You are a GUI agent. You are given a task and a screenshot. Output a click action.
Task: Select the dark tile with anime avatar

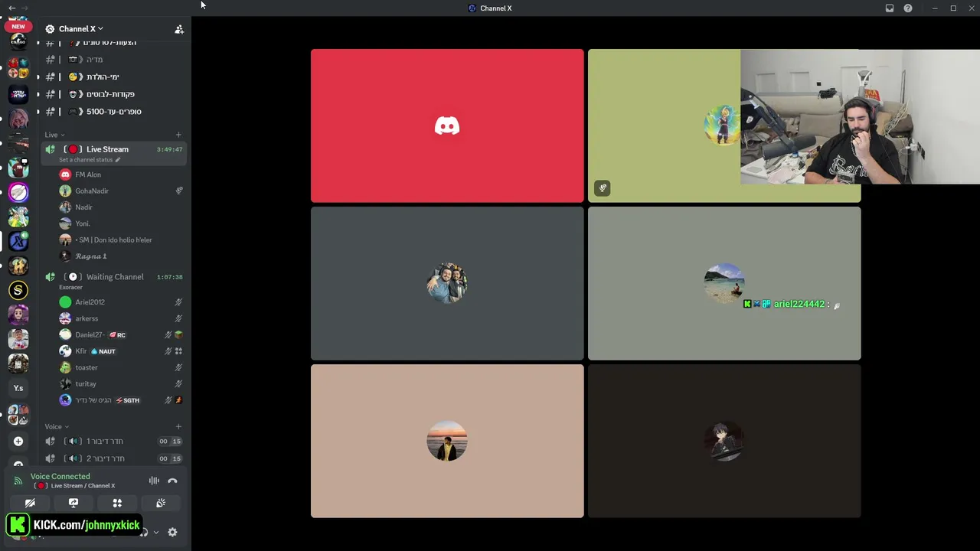point(724,441)
